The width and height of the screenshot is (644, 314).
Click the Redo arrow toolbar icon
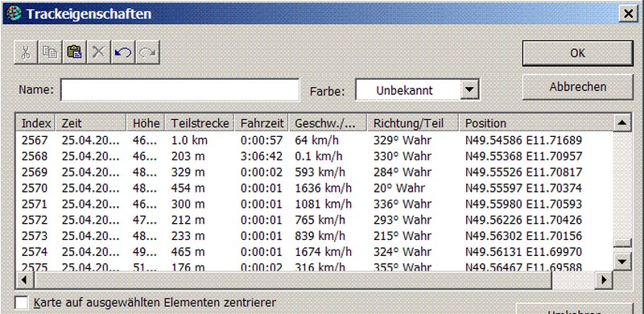pos(147,52)
